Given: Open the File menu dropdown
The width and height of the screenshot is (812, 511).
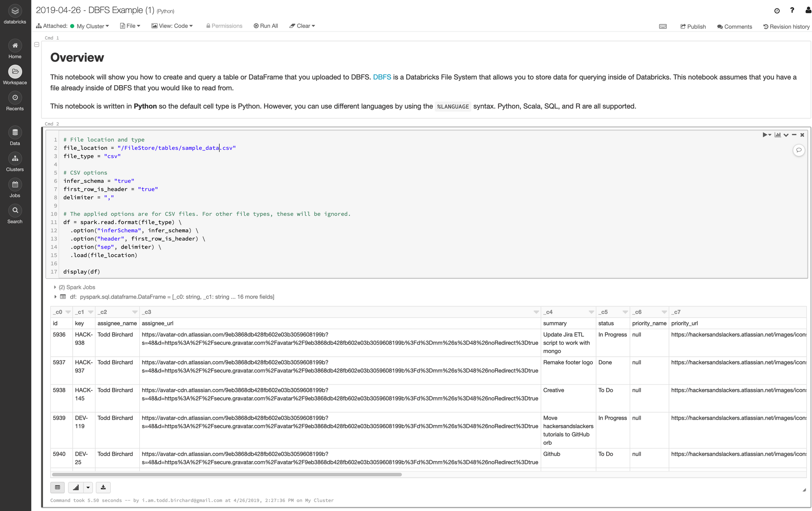Looking at the screenshot, I should pyautogui.click(x=131, y=26).
